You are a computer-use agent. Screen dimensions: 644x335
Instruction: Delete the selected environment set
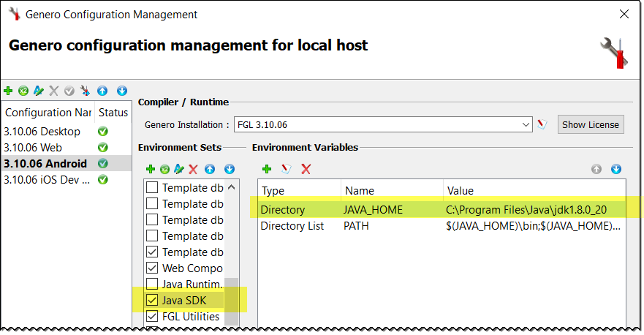[193, 169]
